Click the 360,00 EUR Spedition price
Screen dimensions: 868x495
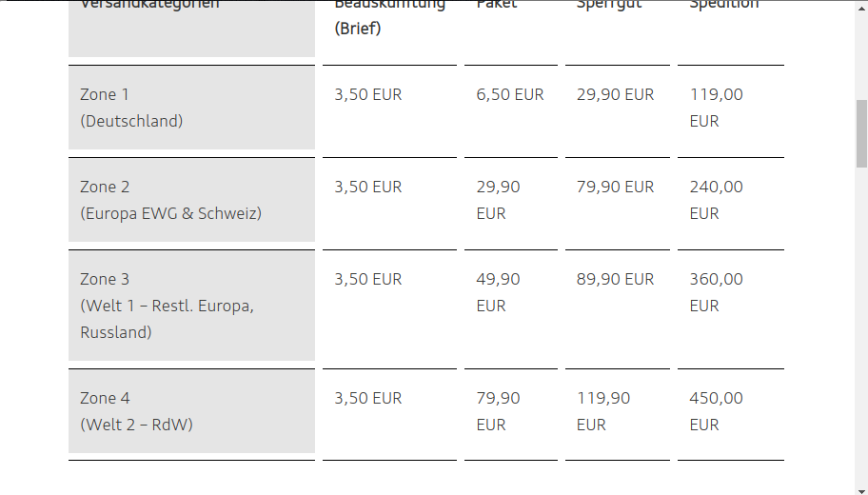716,292
